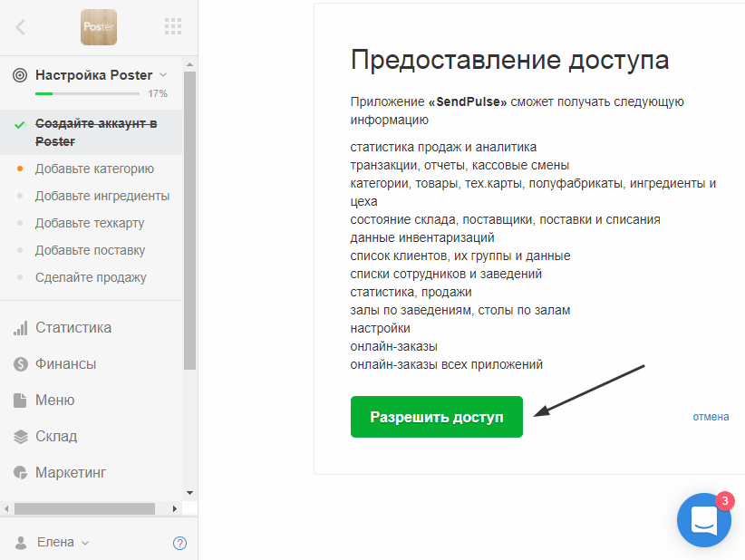Click the Предоставление доступа heading
Screen dimensions: 745x560
[510, 61]
